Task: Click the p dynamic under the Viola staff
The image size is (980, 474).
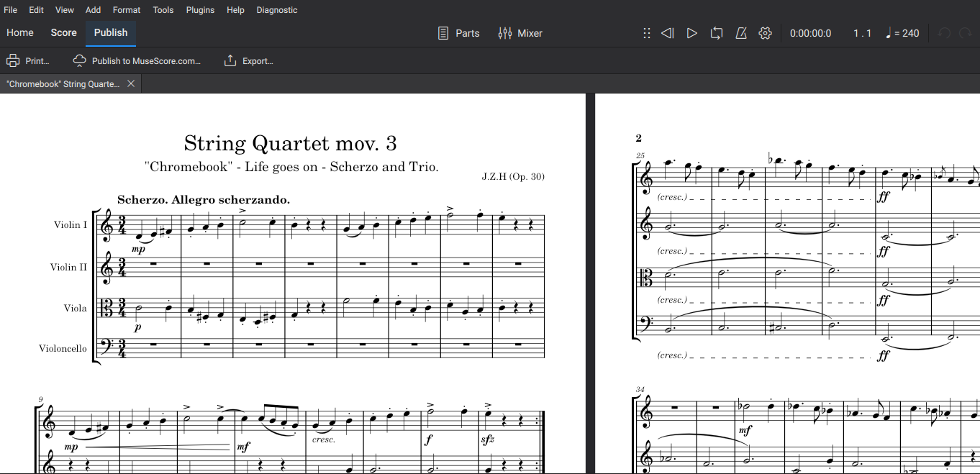Action: click(x=137, y=328)
